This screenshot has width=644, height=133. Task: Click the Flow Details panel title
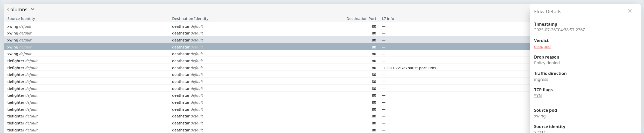(548, 12)
